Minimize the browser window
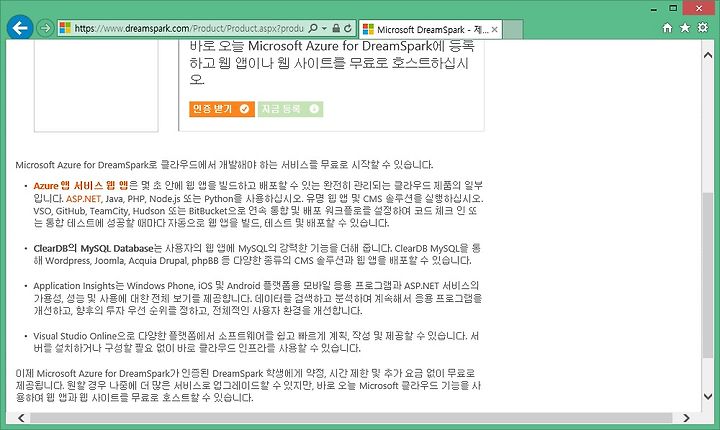The width and height of the screenshot is (720, 430). [654, 9]
